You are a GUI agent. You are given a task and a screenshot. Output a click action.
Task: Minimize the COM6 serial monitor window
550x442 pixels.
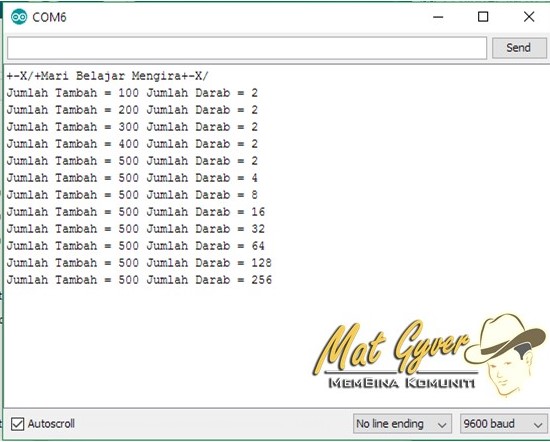[438, 17]
